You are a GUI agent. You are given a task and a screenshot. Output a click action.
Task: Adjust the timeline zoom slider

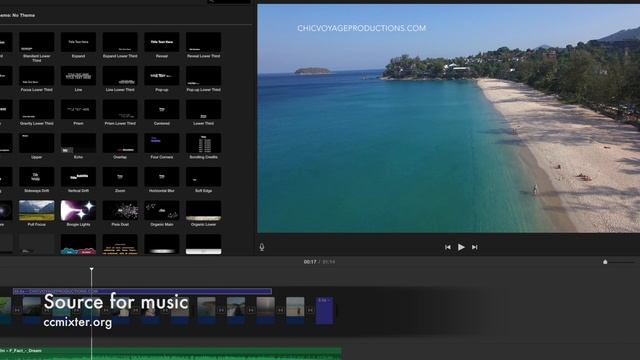605,262
